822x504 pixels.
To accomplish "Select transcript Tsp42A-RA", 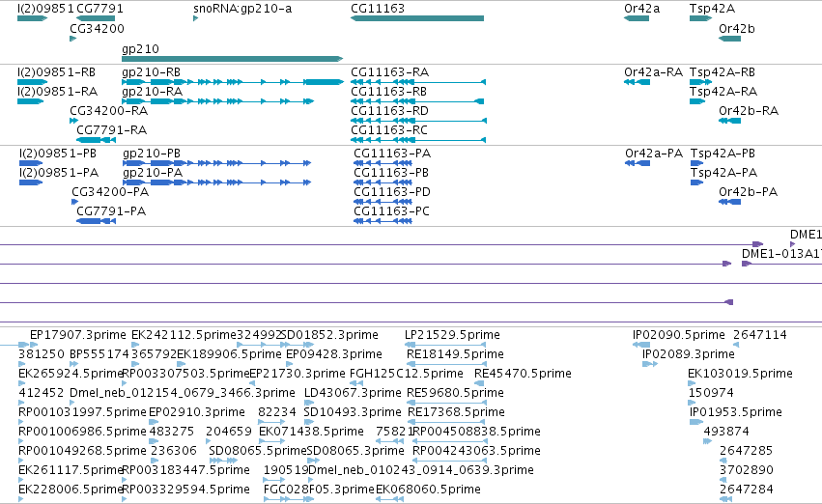I will tap(697, 101).
